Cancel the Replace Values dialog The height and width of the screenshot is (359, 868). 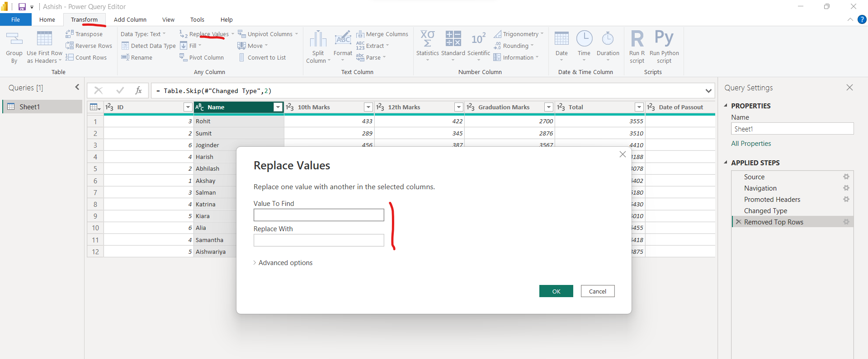click(x=597, y=291)
